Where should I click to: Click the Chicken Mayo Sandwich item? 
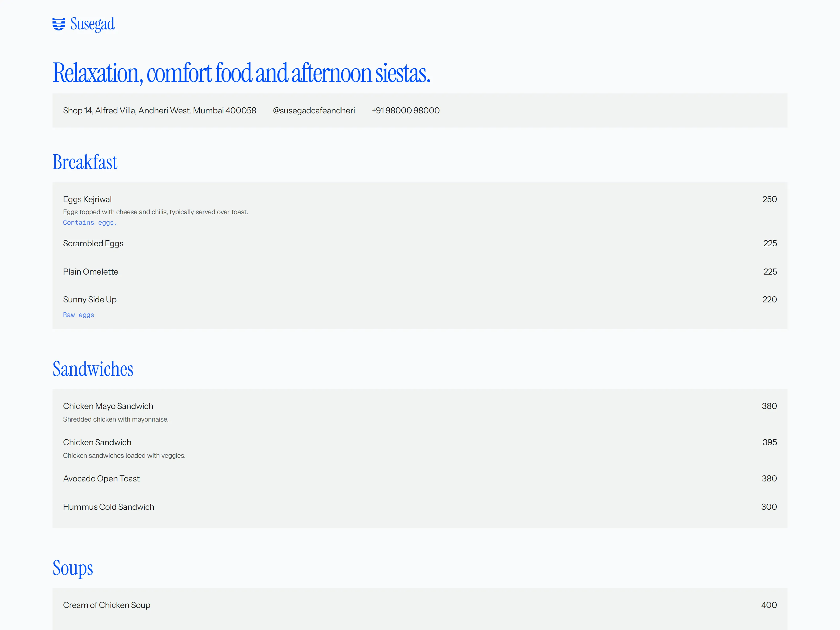(108, 406)
